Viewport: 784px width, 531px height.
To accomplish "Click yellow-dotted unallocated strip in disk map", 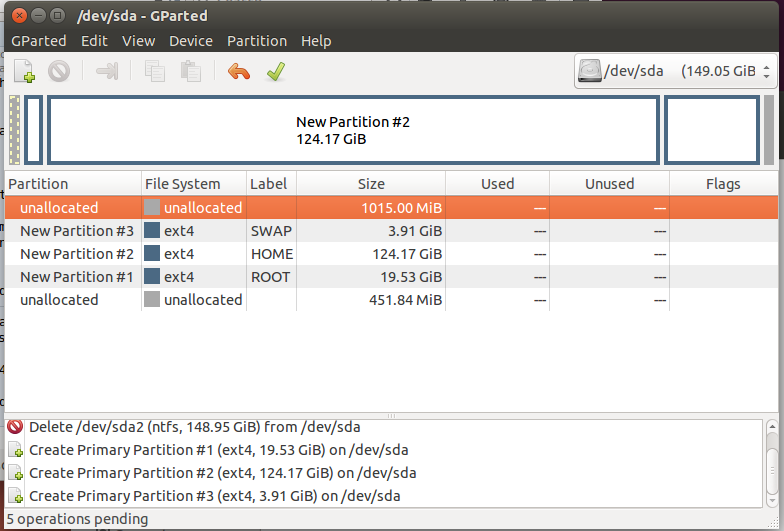I will (14, 130).
